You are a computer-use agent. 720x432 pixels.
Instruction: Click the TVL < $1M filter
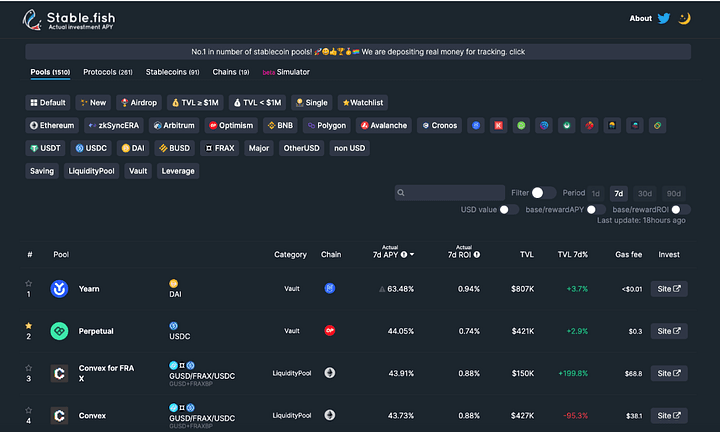(258, 102)
